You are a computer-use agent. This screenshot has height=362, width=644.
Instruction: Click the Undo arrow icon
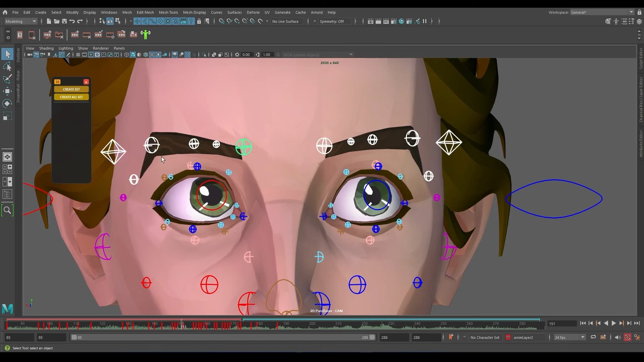(72, 21)
